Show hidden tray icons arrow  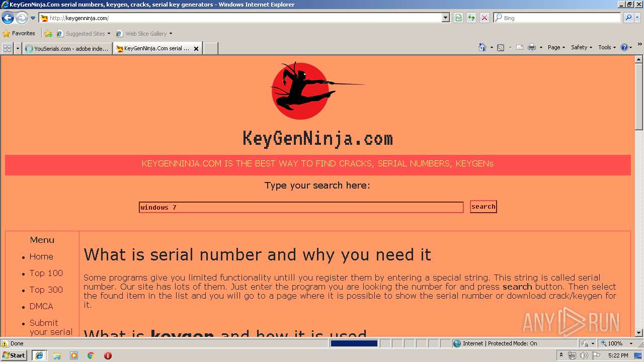561,355
